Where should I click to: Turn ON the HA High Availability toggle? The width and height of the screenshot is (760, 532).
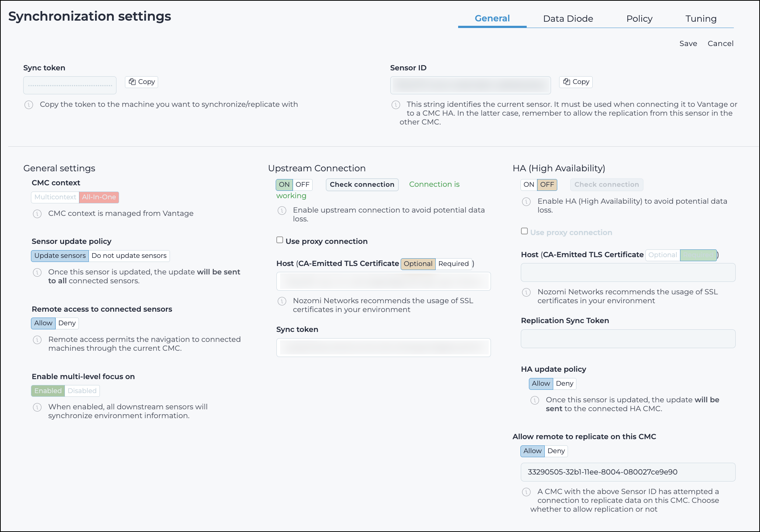pyautogui.click(x=529, y=185)
